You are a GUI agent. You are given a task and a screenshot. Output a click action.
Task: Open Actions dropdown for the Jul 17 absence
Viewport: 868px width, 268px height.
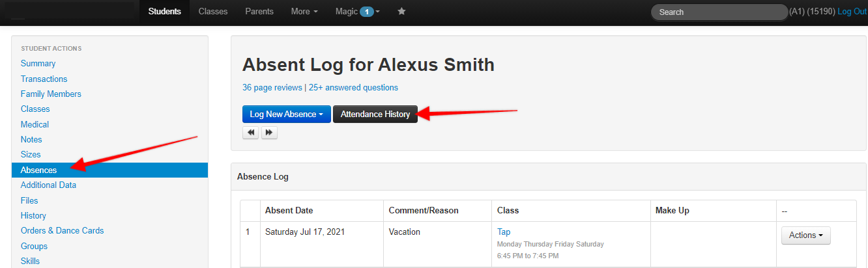pyautogui.click(x=805, y=235)
